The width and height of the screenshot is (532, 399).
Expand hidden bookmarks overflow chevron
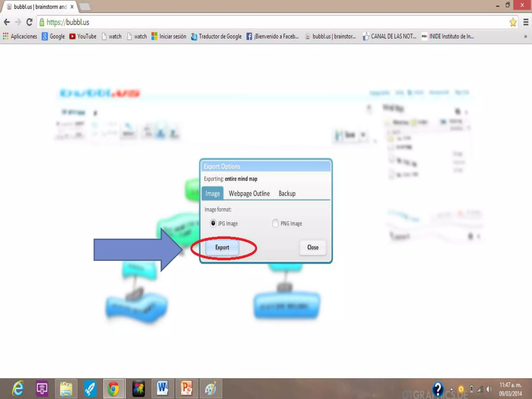(x=526, y=37)
